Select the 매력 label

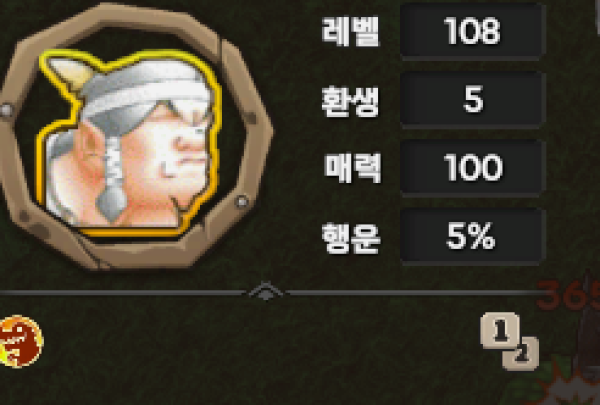point(352,168)
